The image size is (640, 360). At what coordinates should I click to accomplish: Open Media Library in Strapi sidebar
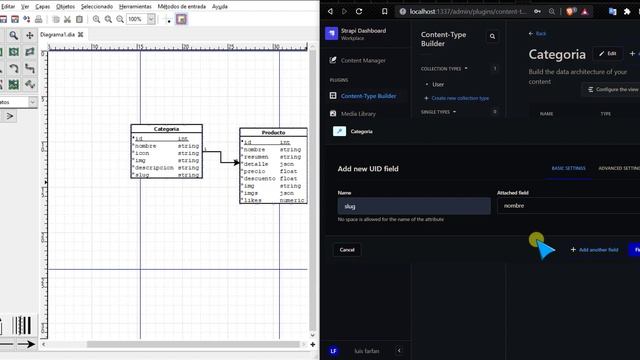click(358, 114)
